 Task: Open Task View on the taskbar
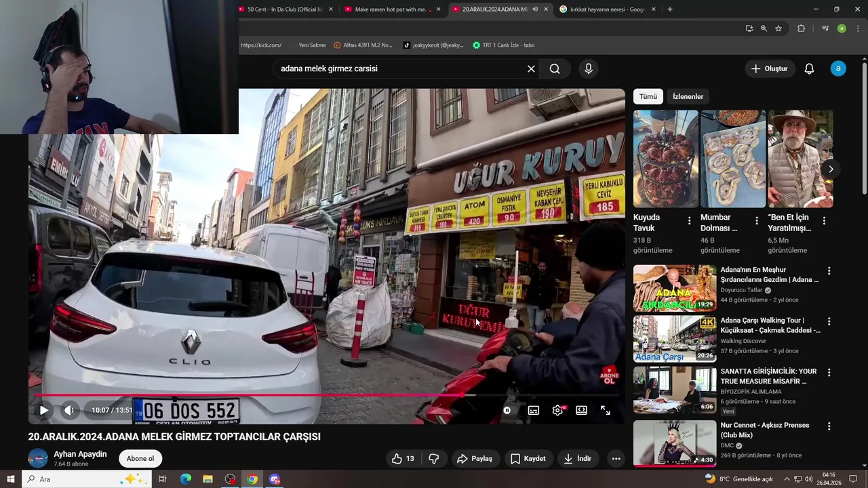[163, 479]
